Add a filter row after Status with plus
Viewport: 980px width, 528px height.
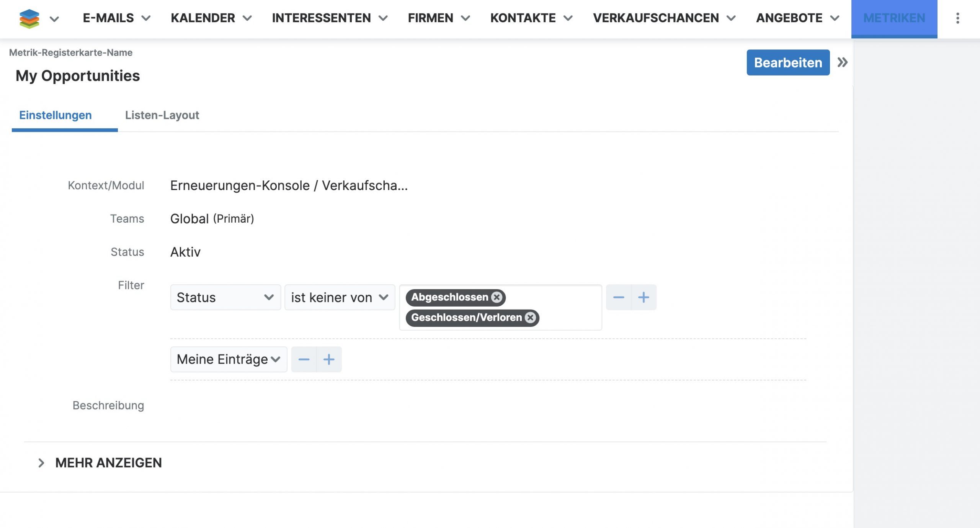[644, 297]
